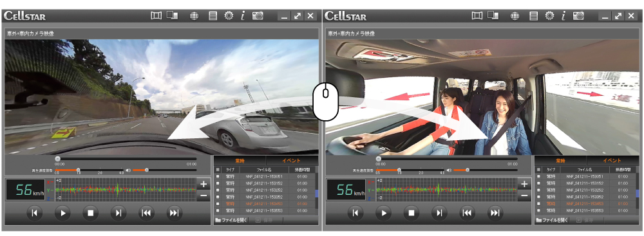The height and width of the screenshot is (236, 644).
Task: Open the gear settings icon in the right window
Action: (549, 16)
